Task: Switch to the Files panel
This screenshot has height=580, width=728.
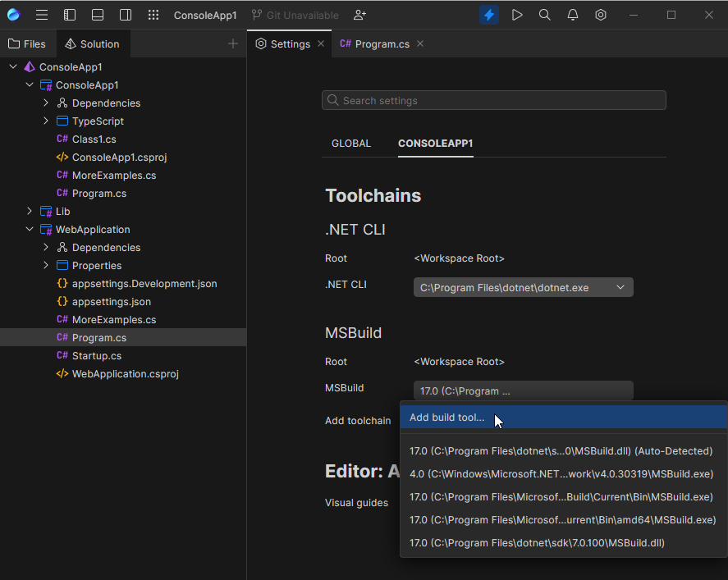Action: coord(29,43)
